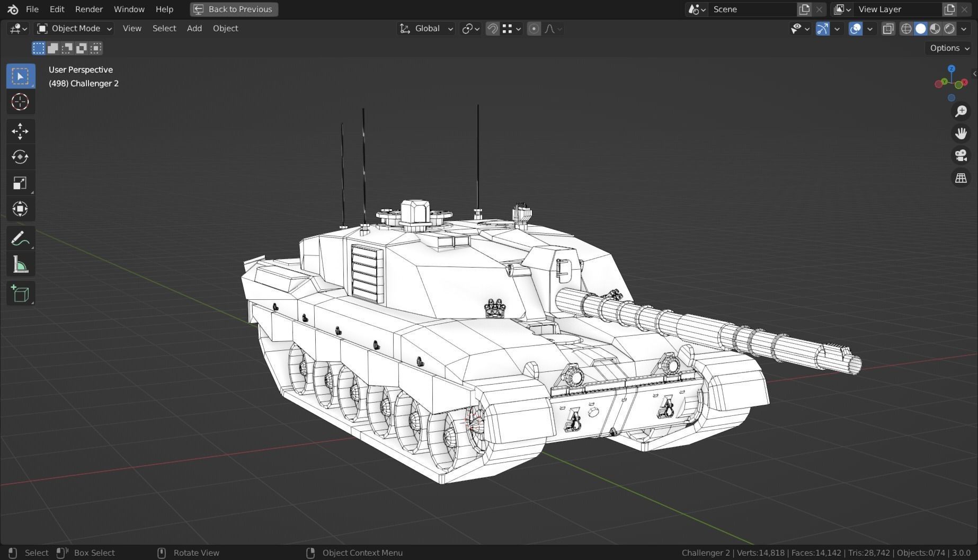Set selection mode to Invert
Image resolution: width=978 pixels, height=560 pixels.
tap(82, 48)
